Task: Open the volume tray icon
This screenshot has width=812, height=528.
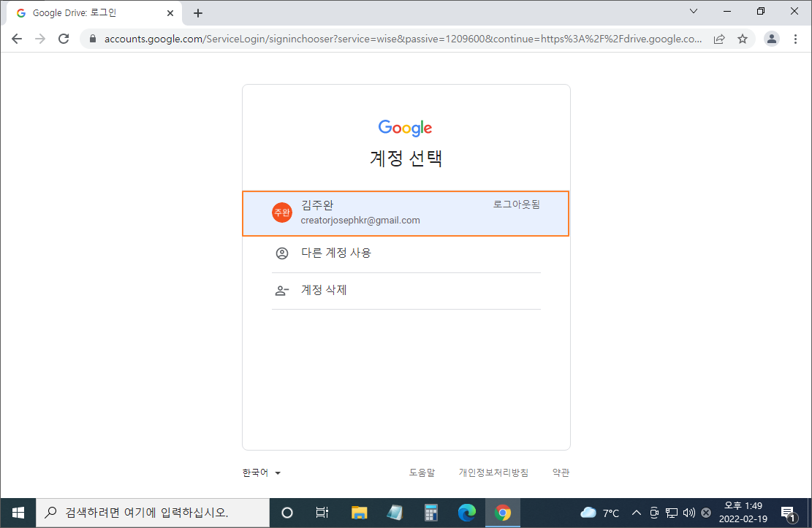Action: [688, 513]
